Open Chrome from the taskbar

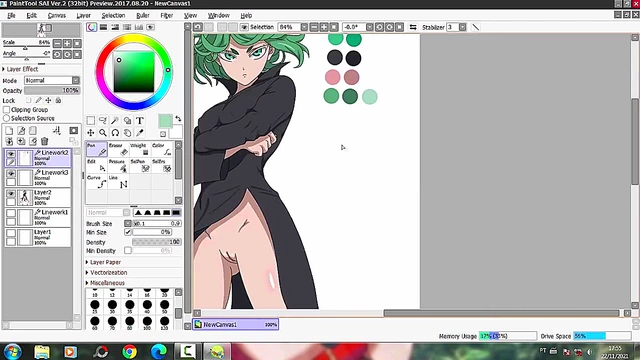(x=130, y=351)
